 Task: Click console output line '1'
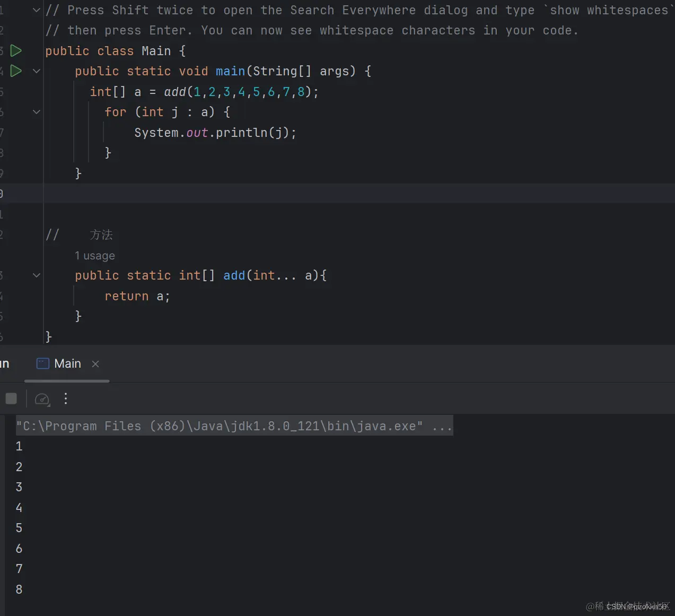click(19, 446)
